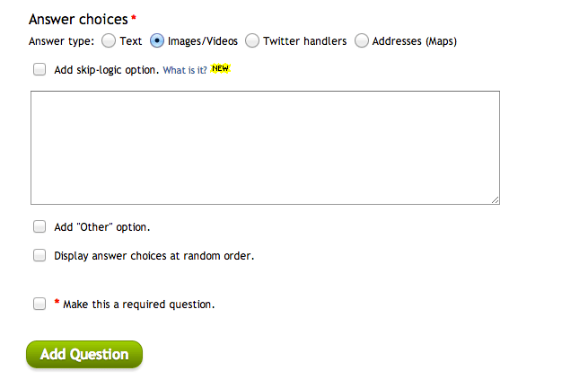Tick the Add "Other" option checkbox
This screenshot has height=380, width=588.
coord(39,227)
